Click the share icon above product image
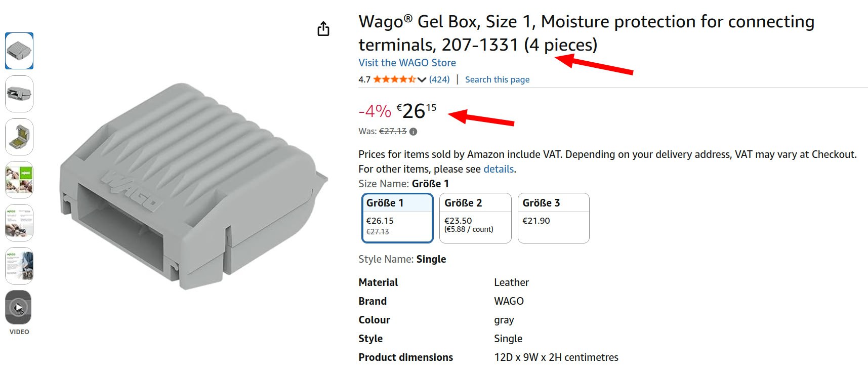 pos(323,29)
